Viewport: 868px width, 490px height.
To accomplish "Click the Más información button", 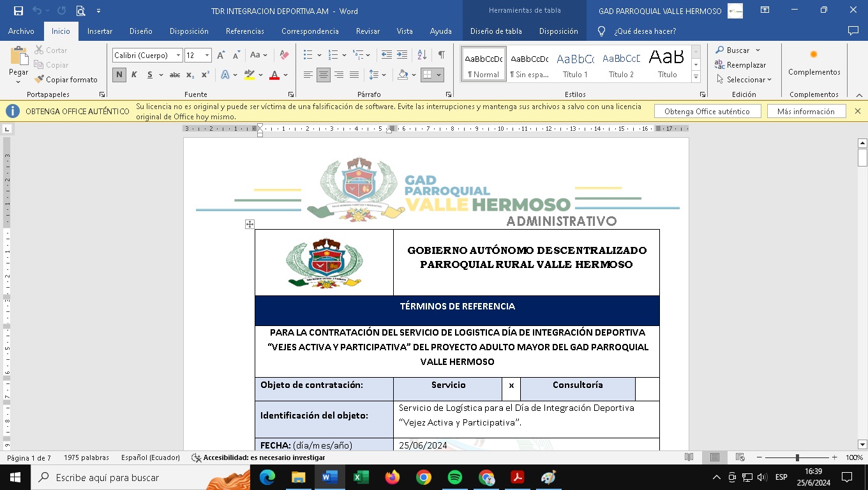I will [x=805, y=112].
